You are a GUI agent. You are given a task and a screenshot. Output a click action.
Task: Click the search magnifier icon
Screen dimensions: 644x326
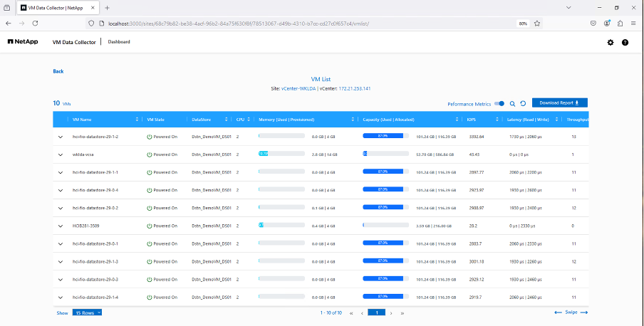[512, 103]
